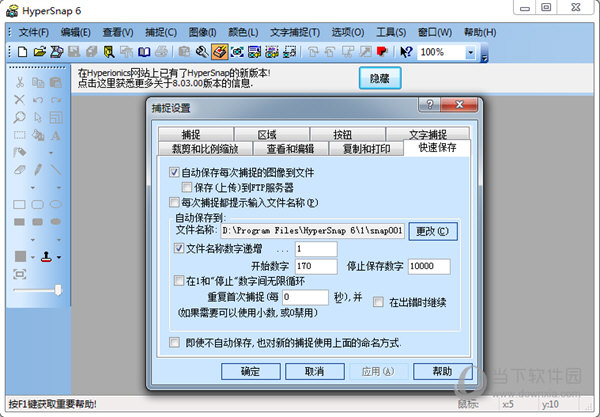Check 每次捕捉都提示输入文件名称 checkbox
This screenshot has width=600, height=417.
(x=174, y=202)
